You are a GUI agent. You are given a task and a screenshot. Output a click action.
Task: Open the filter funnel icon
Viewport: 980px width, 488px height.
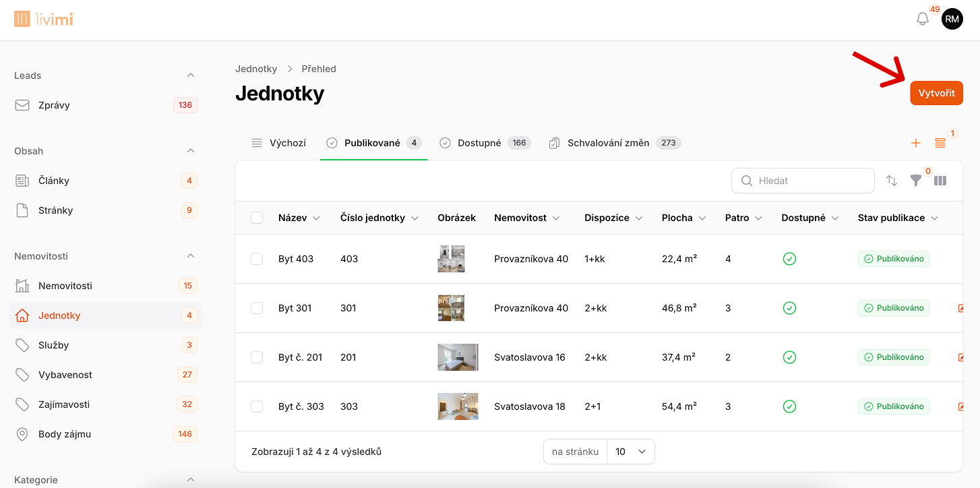click(x=915, y=181)
